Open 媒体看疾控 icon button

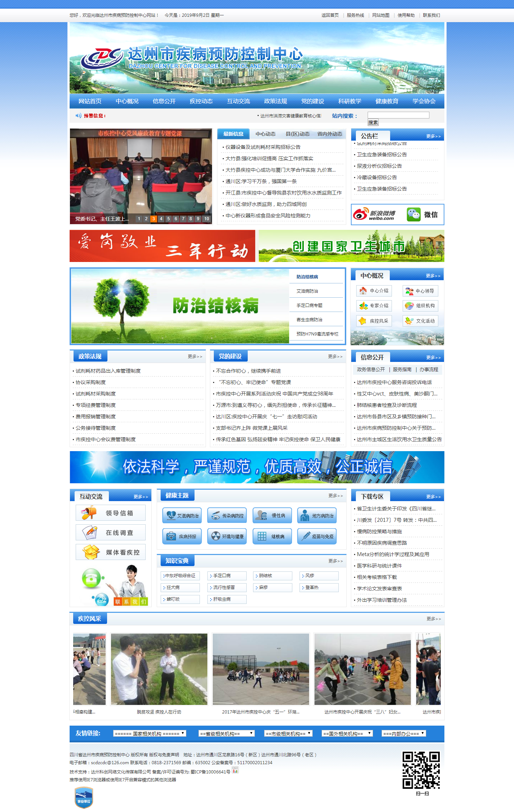[x=111, y=552]
